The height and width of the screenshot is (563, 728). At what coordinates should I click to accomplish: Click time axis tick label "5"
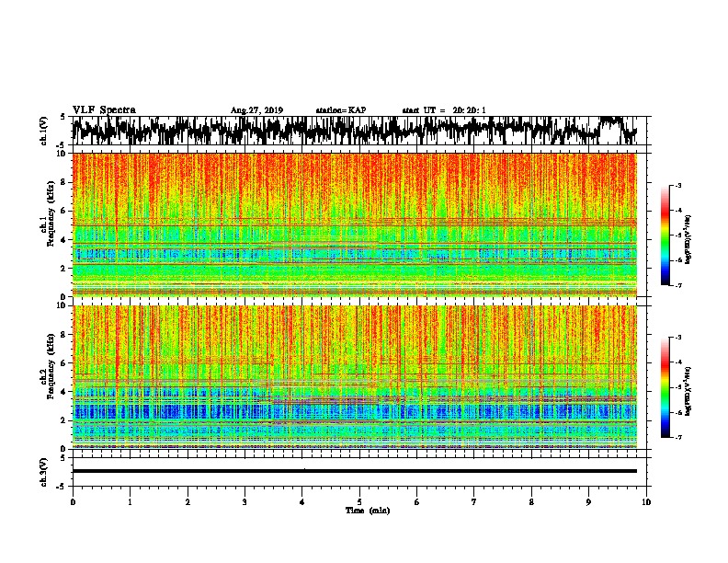click(359, 502)
